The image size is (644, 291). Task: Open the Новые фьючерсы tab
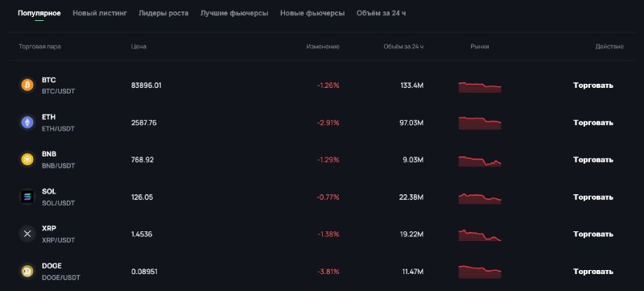tap(312, 13)
